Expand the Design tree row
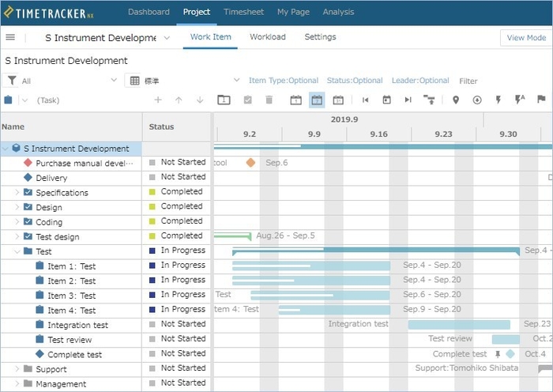The height and width of the screenshot is (392, 553). click(17, 208)
